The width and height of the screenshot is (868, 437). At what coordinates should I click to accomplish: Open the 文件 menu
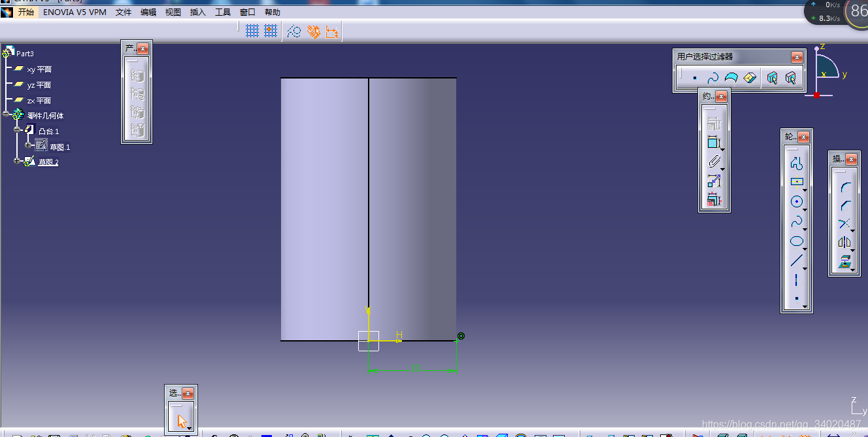124,12
